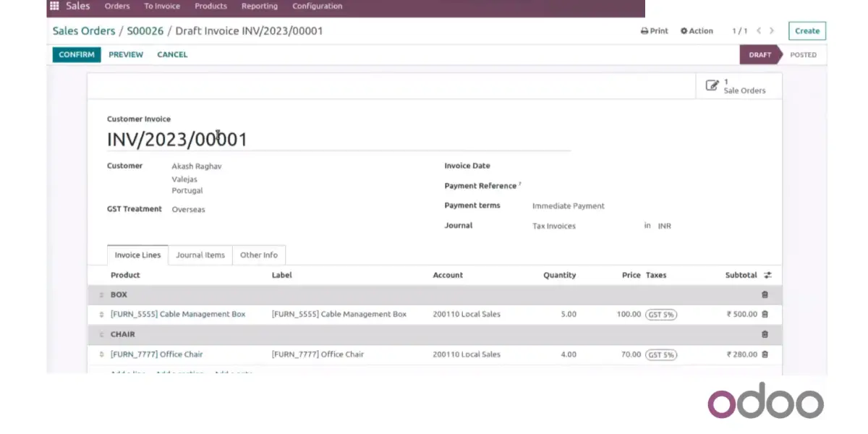This screenshot has width=868, height=434.
Task: Click the GST 5% tag on Office Chair
Action: pyautogui.click(x=661, y=354)
